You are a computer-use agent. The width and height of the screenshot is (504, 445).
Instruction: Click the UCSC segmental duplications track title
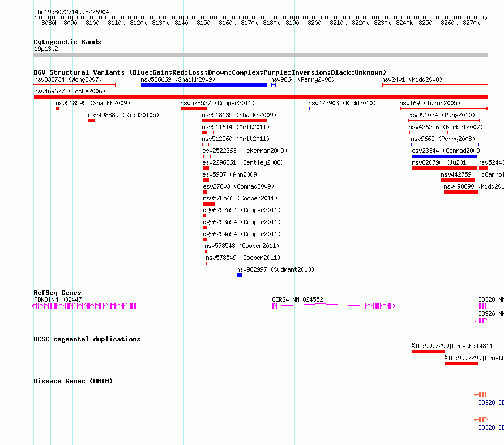pyautogui.click(x=87, y=339)
